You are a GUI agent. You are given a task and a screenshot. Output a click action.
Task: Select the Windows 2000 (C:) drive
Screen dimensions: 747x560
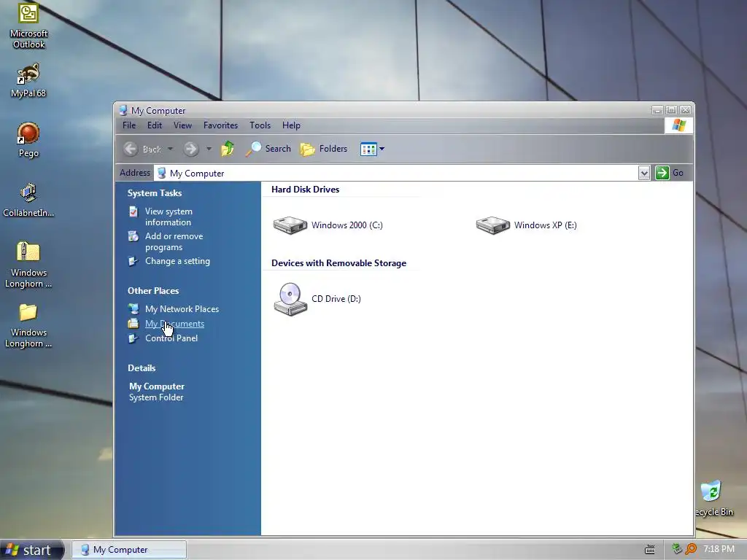[x=328, y=225]
